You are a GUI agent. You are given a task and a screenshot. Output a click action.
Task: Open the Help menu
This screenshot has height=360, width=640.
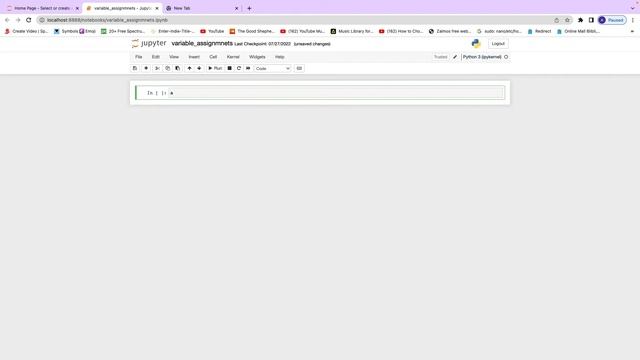280,57
